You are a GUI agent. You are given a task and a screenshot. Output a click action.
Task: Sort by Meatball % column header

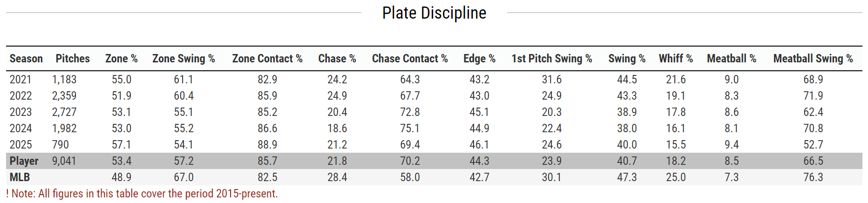coord(732,59)
